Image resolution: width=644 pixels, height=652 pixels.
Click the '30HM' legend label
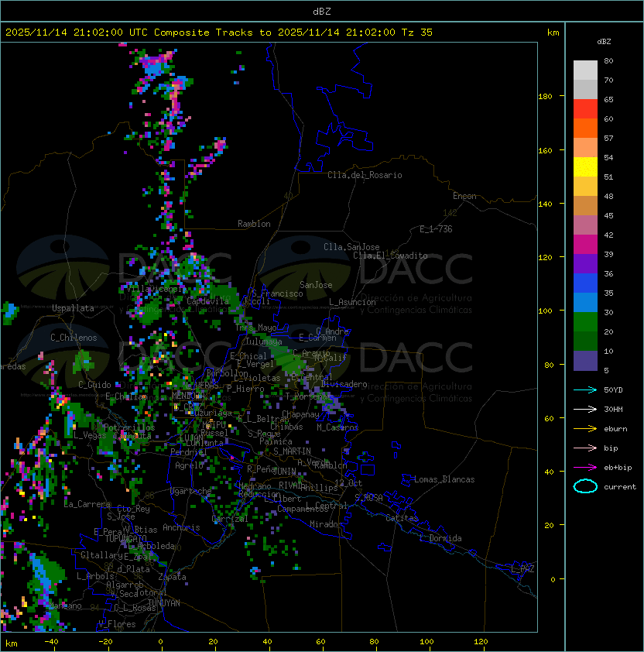[x=613, y=410]
